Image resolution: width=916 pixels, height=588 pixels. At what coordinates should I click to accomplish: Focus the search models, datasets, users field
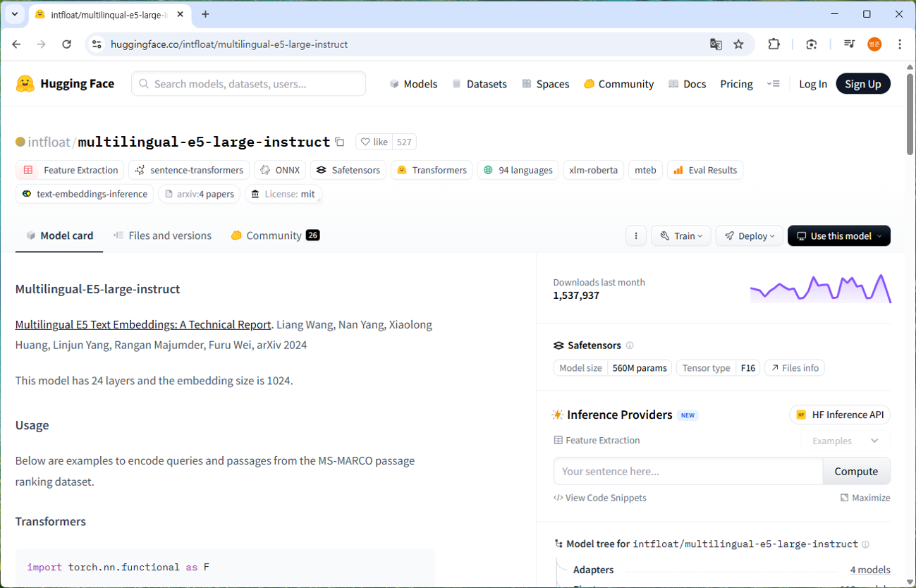coord(248,84)
